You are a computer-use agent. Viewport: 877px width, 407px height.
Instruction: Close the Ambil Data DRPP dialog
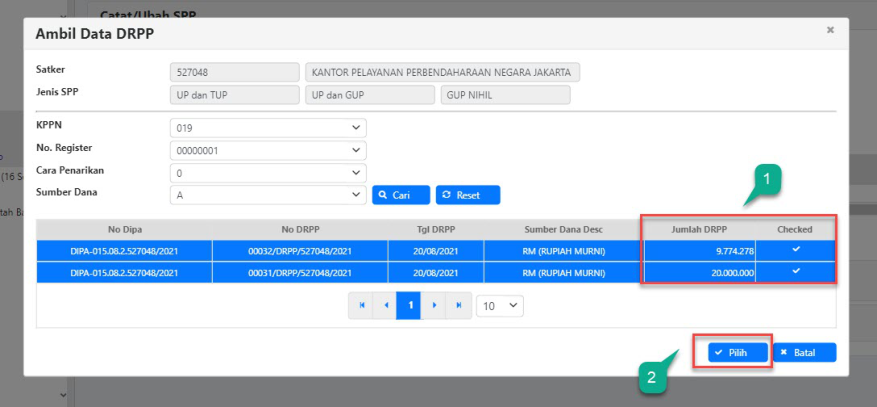tap(830, 31)
